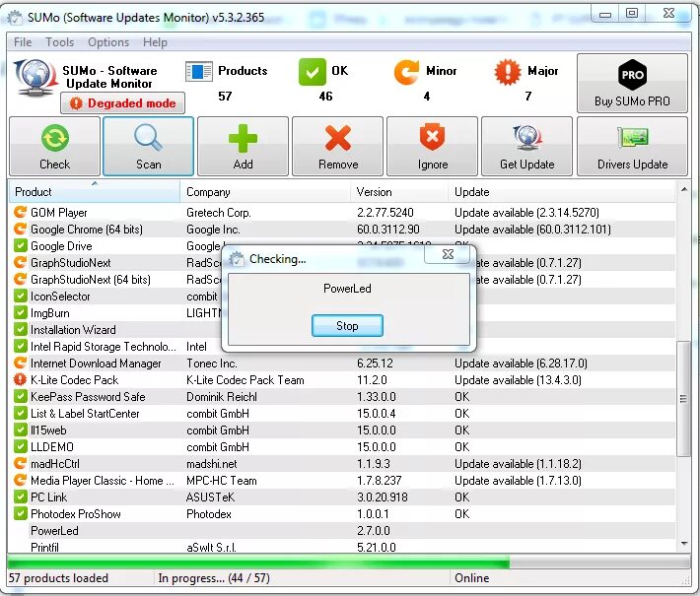This screenshot has width=700, height=596.
Task: Click the red X Remove button
Action: click(x=337, y=147)
